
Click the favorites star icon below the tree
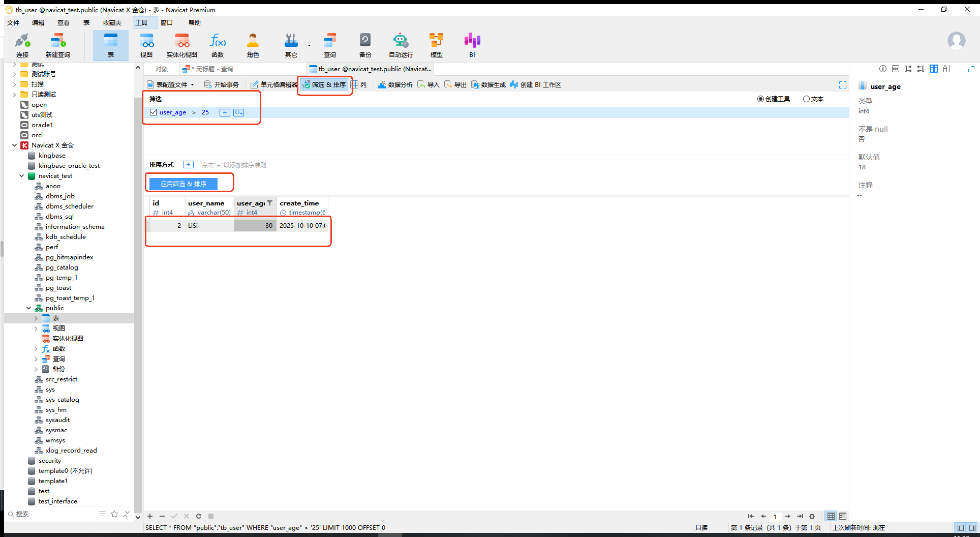point(114,514)
